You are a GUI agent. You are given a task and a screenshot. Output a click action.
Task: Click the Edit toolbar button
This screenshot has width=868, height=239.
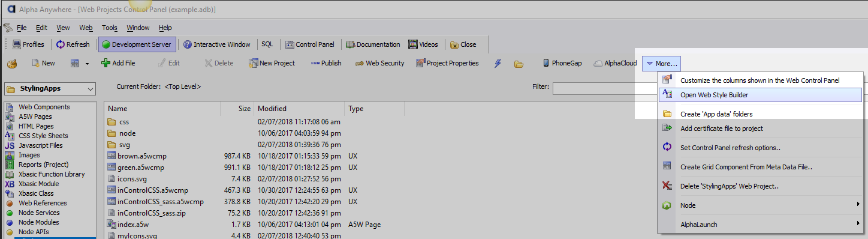point(168,63)
